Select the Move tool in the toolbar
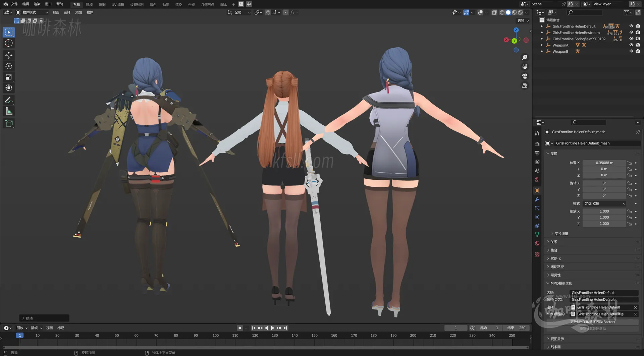Viewport: 644px width, 356px height. (x=8, y=55)
